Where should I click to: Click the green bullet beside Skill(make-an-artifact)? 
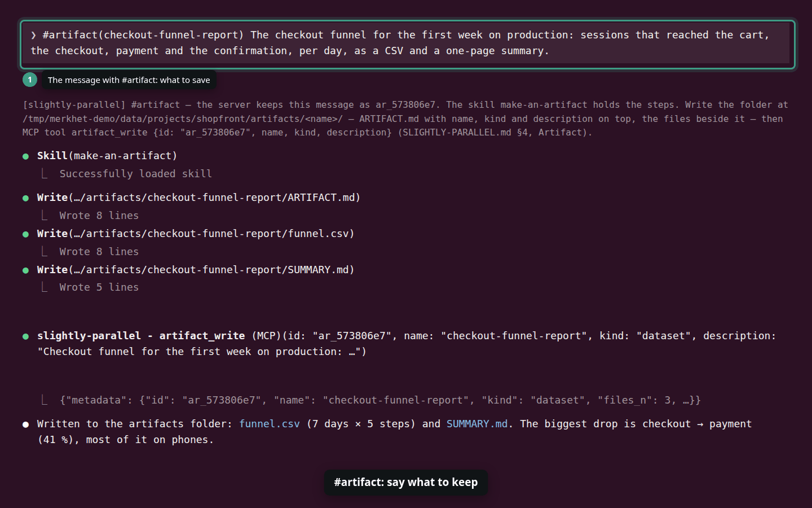[x=25, y=156]
